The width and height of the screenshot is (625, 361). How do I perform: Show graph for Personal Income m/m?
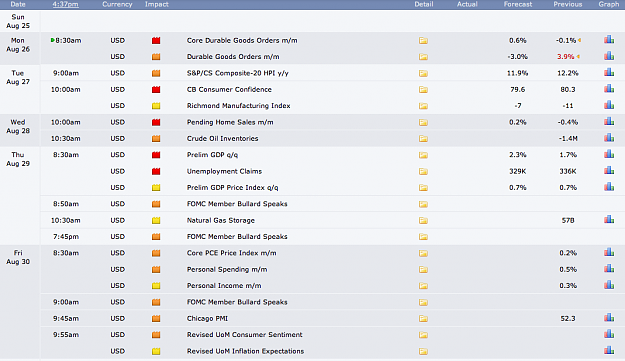click(609, 284)
